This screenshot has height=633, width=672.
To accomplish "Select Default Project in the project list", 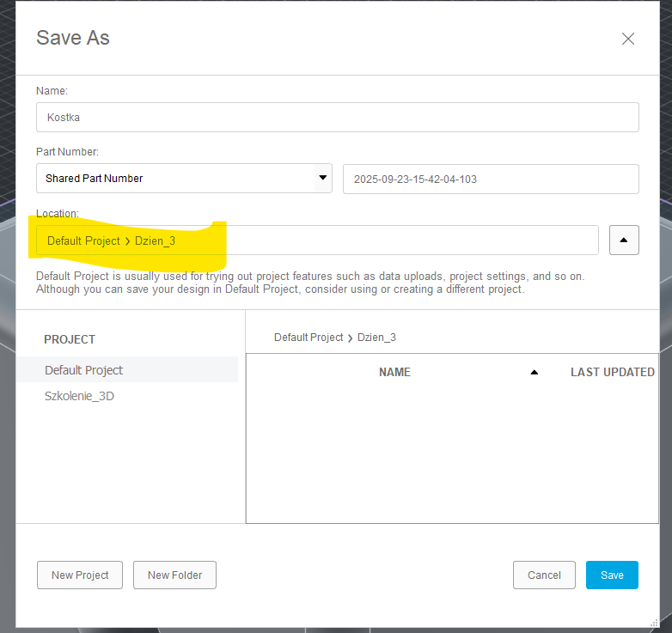I will point(84,370).
